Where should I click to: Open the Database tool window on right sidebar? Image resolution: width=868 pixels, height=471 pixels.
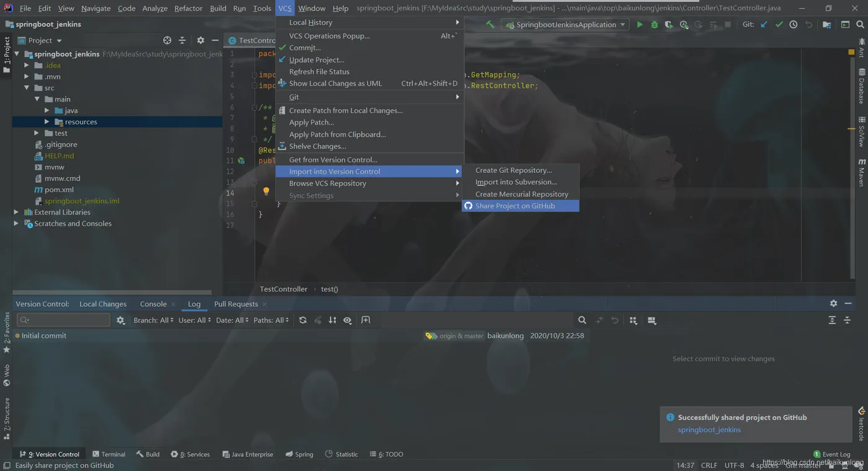tap(861, 86)
